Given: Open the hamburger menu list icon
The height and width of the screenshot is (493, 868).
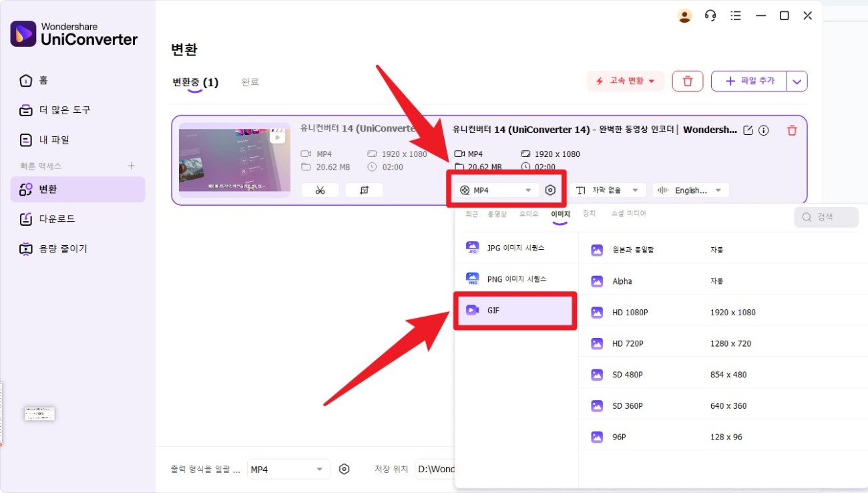Looking at the screenshot, I should 736,16.
